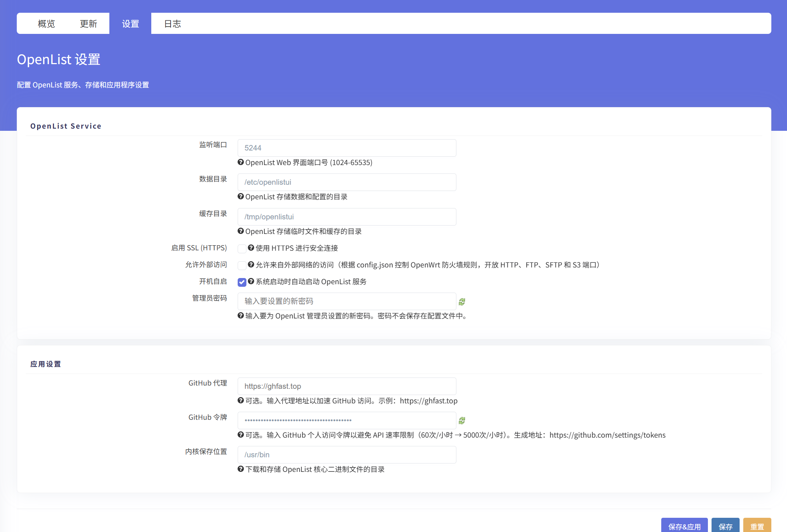Click the GitHub 代理 input field
The height and width of the screenshot is (532, 787).
pos(347,386)
